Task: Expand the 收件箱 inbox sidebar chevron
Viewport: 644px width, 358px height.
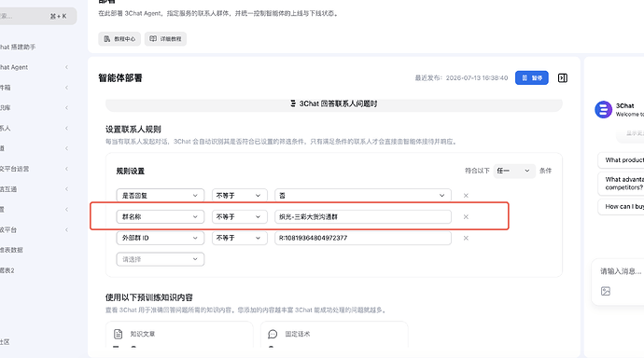Action: [66, 88]
